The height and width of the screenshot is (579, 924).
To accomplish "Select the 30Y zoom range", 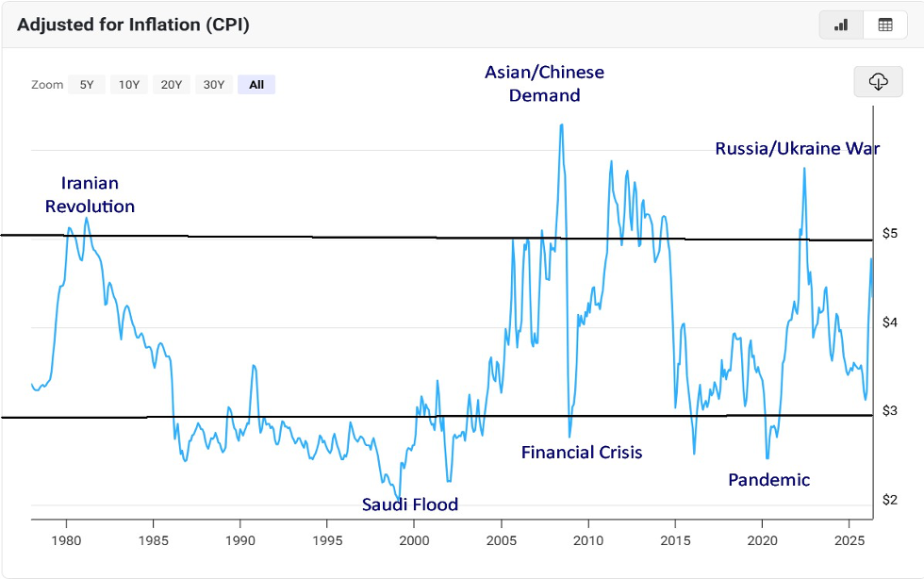I will pos(214,84).
